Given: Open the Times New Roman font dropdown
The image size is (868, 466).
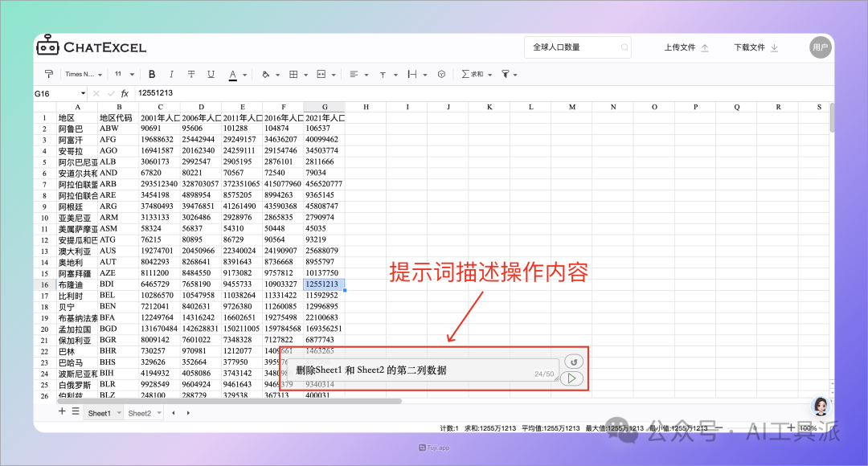Looking at the screenshot, I should click(84, 74).
